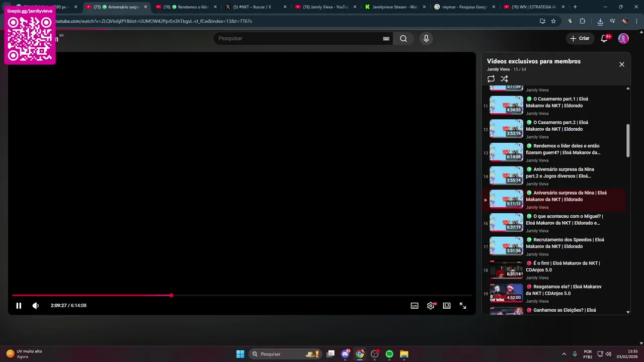Open OBS Studio taskbar icon
Screen dimensions: 644x362
point(375,354)
